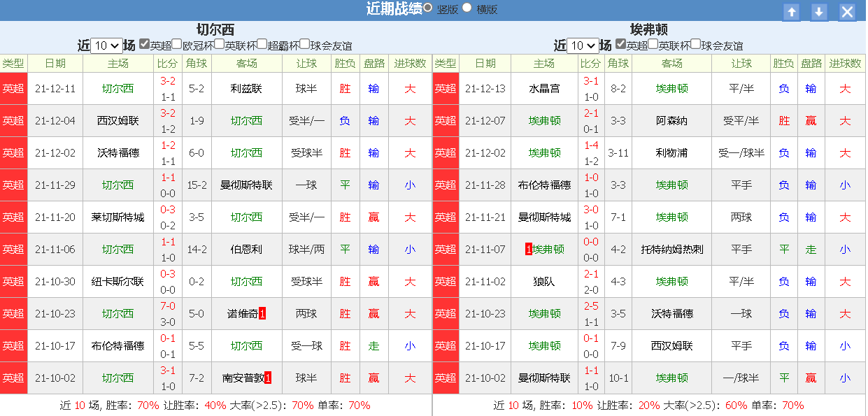Toggle Chelsea's 球会友谊 checkbox
868x416 pixels.
tap(305, 44)
